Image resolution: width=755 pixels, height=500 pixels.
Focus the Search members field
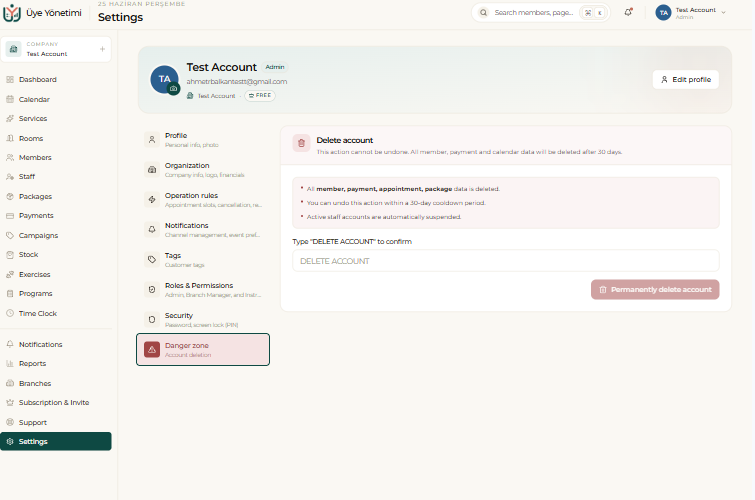point(540,13)
